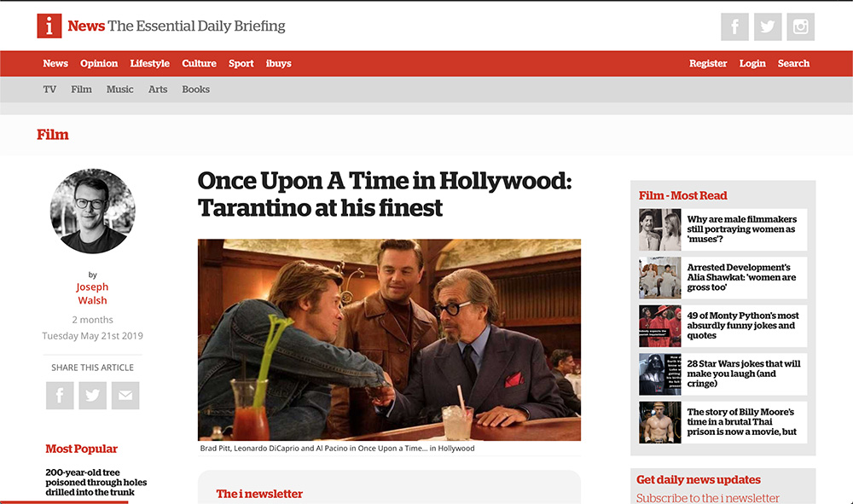Viewport: 853px width, 504px height.
Task: Switch to the Film subsection tab
Action: coord(81,90)
